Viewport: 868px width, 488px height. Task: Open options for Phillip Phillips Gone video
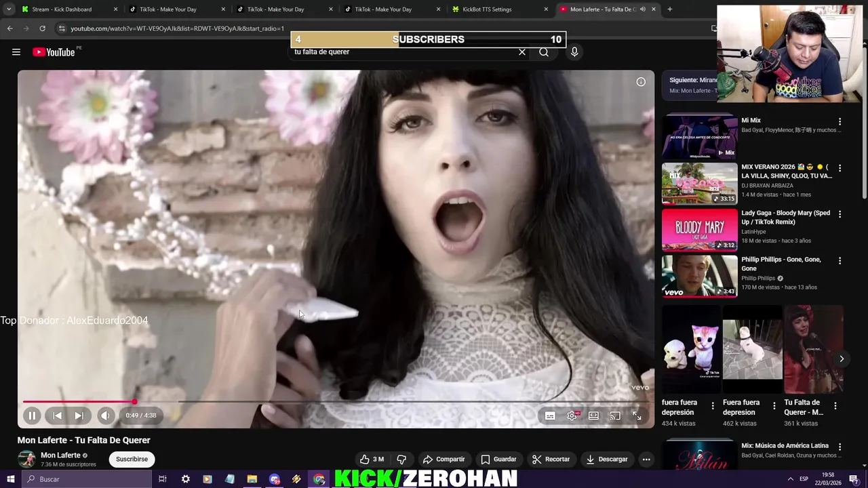840,261
